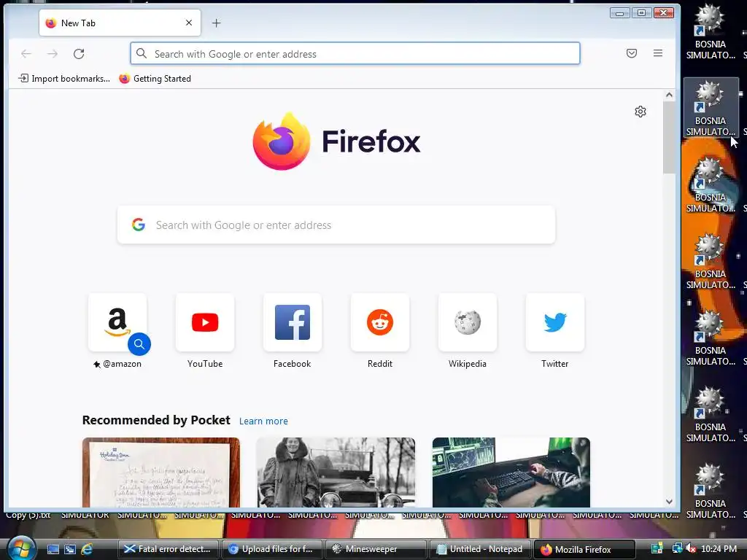Open the Firefox hamburger menu
This screenshot has width=747, height=560.
658,53
